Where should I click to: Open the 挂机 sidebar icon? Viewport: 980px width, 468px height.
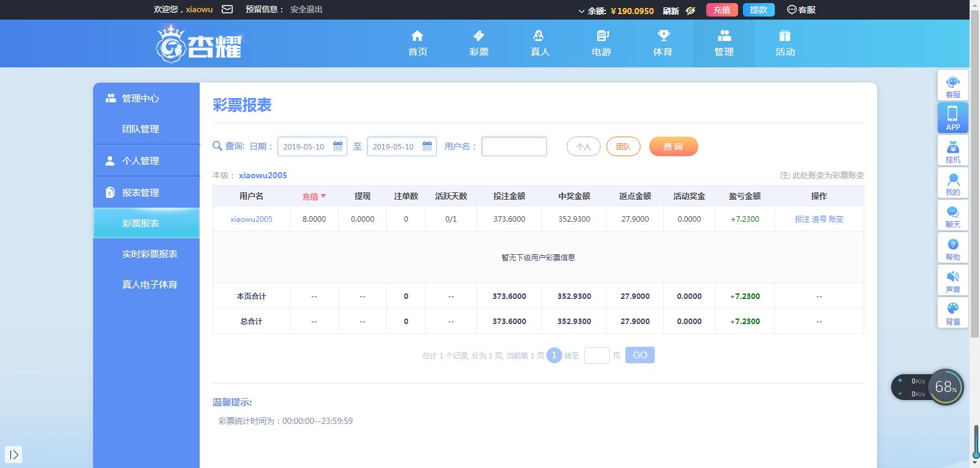pyautogui.click(x=952, y=151)
